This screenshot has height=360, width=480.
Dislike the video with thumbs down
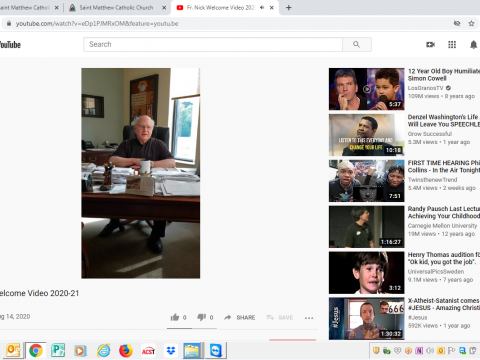(201, 317)
